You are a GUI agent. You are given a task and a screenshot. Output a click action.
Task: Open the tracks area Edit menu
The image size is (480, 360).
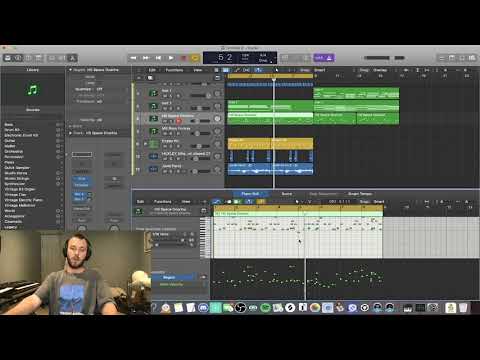[152, 70]
